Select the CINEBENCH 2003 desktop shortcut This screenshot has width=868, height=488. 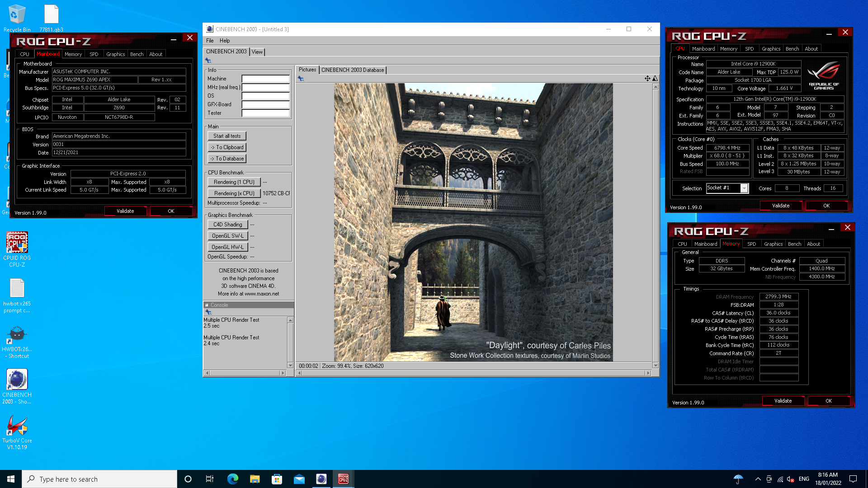tap(17, 387)
